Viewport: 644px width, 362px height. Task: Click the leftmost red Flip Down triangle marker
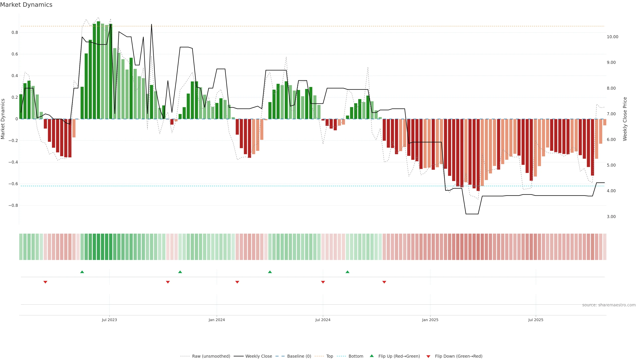pos(45,282)
